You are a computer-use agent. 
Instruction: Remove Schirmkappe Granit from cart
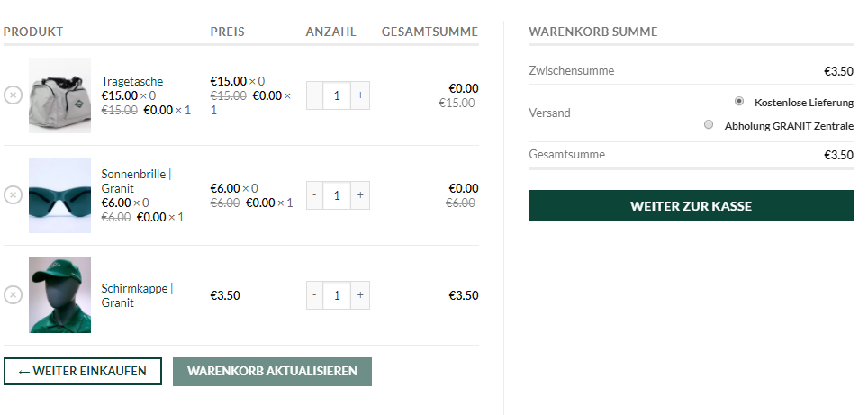(13, 295)
